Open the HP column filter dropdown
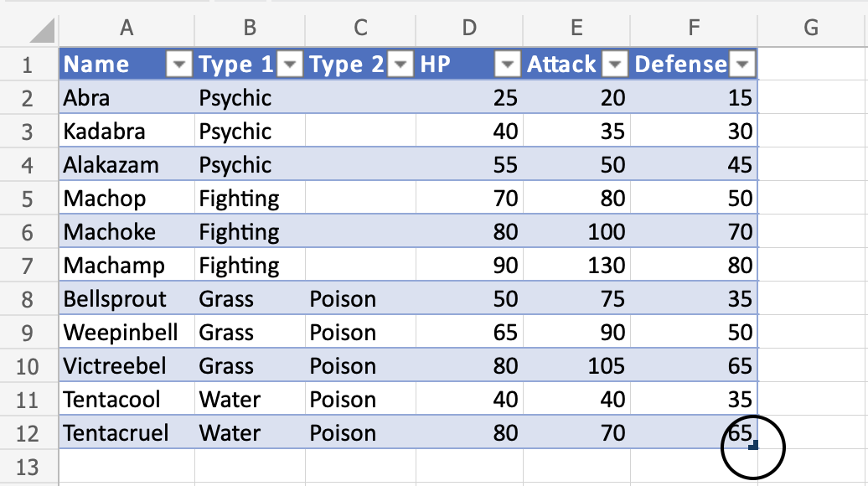 click(x=509, y=65)
